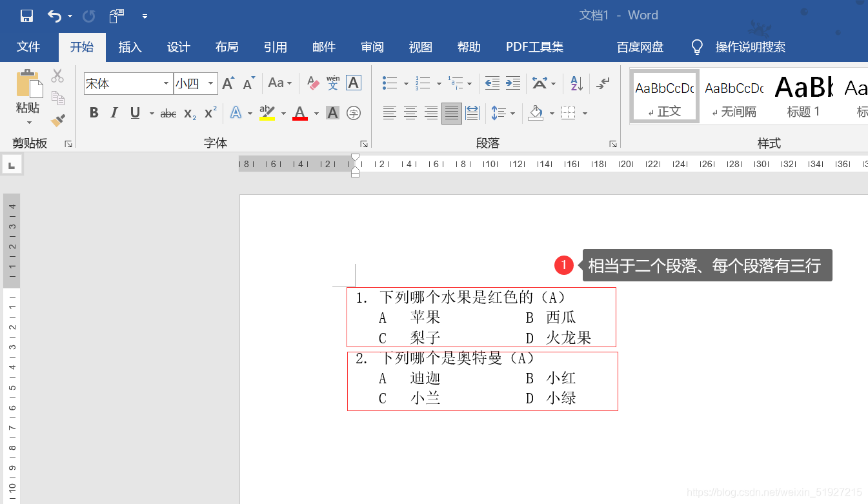868x504 pixels.
Task: Apply the 正文 style
Action: pos(665,97)
